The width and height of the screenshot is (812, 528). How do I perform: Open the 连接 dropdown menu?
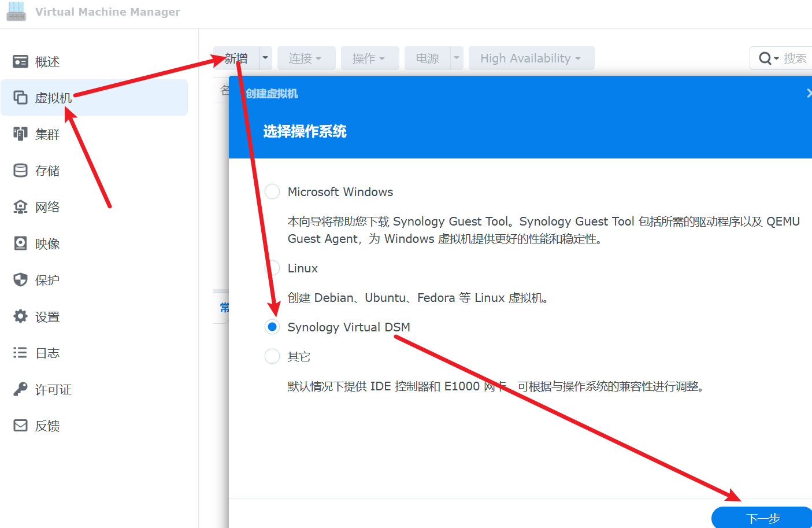[306, 58]
